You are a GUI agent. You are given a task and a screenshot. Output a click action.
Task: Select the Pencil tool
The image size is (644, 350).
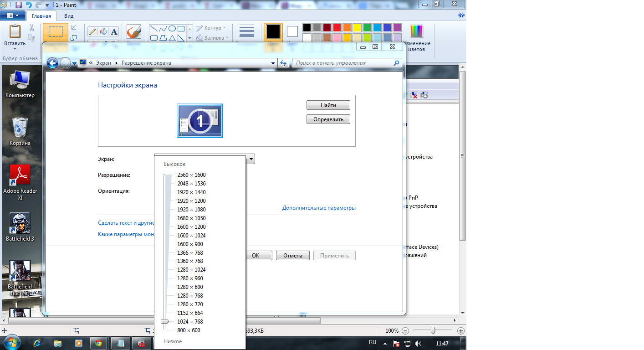(92, 31)
